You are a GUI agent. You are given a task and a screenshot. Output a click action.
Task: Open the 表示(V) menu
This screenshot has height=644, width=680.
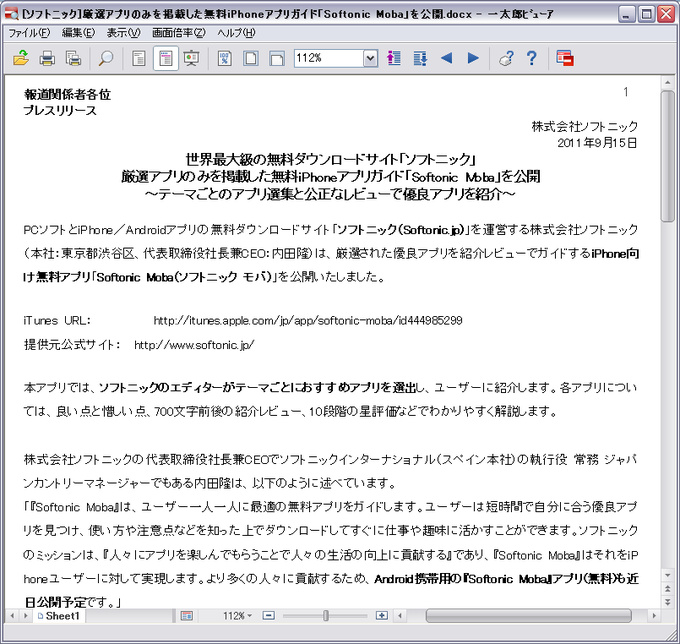123,33
